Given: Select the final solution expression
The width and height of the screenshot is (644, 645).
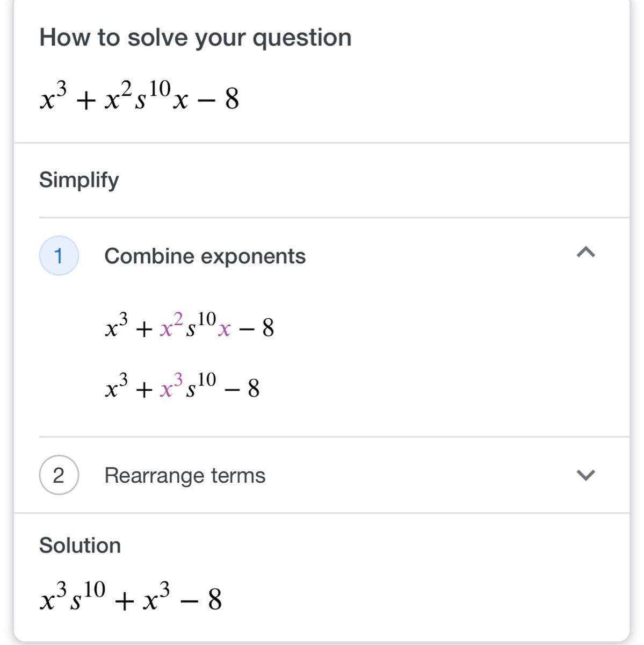Looking at the screenshot, I should tap(131, 598).
